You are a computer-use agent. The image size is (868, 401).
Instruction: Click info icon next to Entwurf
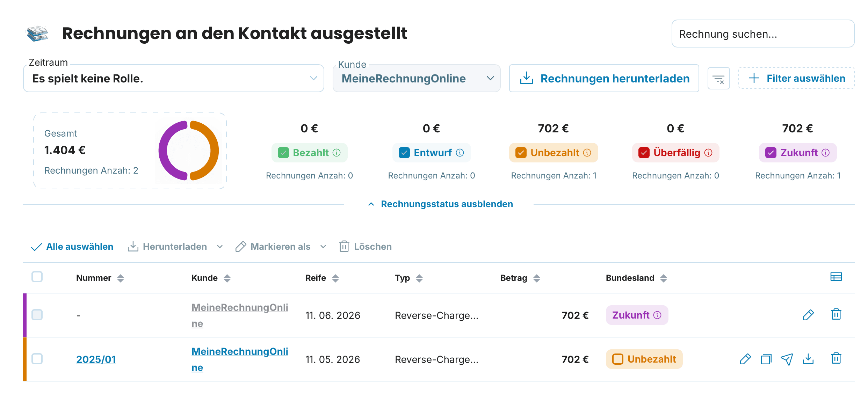(460, 153)
